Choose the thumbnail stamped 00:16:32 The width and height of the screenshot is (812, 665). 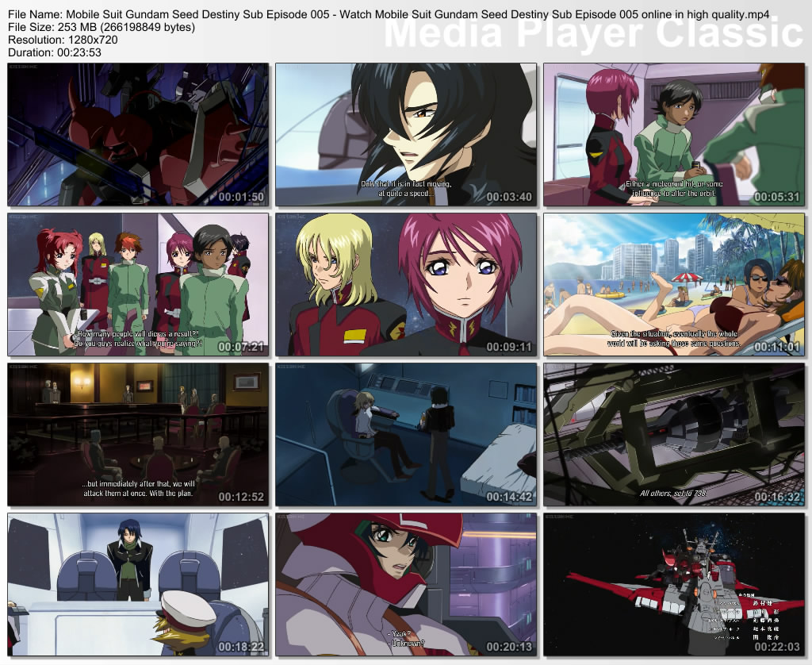pyautogui.click(x=674, y=434)
